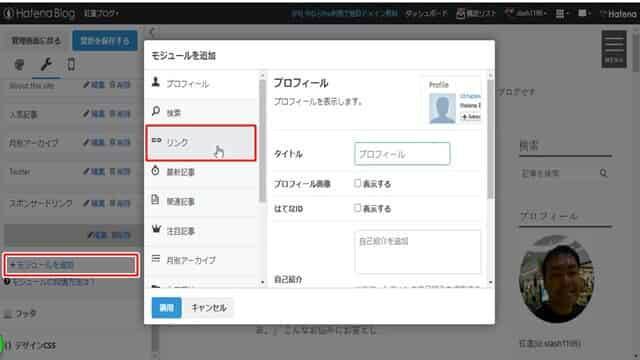Open the grid apps menu in header
The width and height of the screenshot is (640, 360).
[562, 13]
